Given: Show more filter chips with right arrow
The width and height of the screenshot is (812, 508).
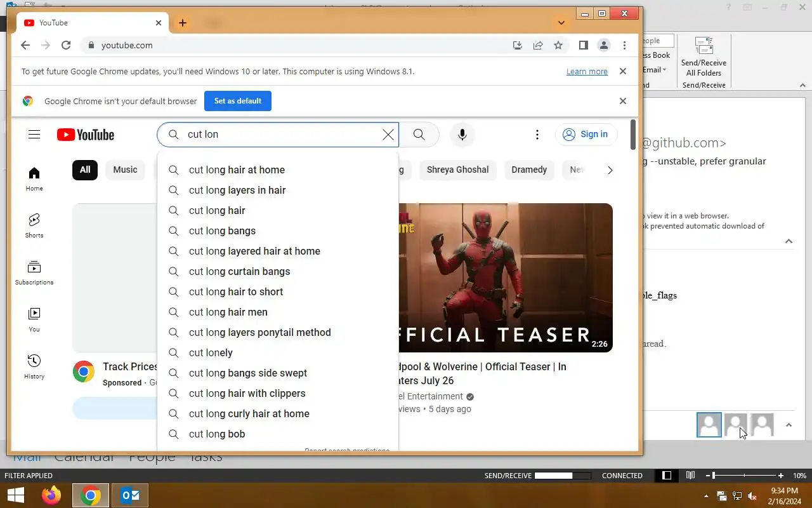Looking at the screenshot, I should coord(610,170).
